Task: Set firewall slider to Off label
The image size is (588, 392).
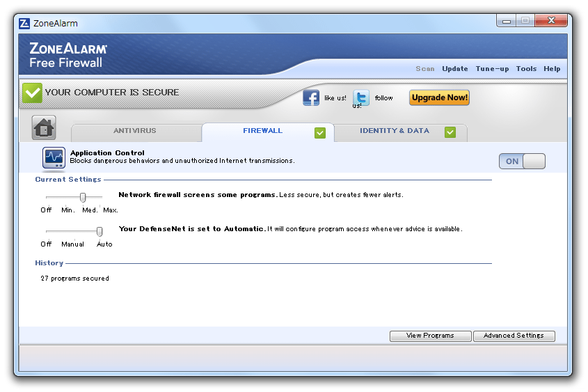Action: [x=46, y=210]
